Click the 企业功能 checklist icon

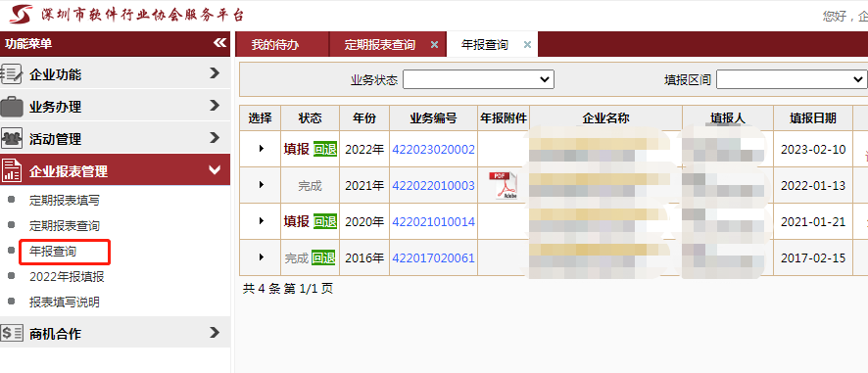[12, 74]
